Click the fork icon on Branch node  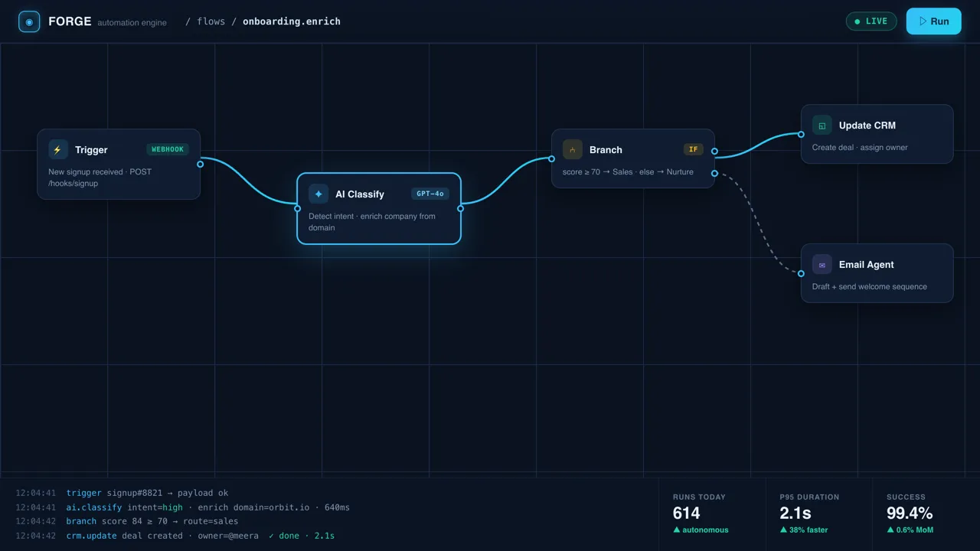click(572, 150)
